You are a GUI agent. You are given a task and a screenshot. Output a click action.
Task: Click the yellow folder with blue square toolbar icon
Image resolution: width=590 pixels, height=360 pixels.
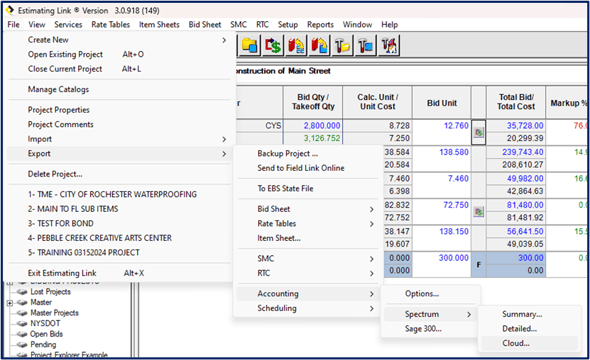(x=249, y=46)
